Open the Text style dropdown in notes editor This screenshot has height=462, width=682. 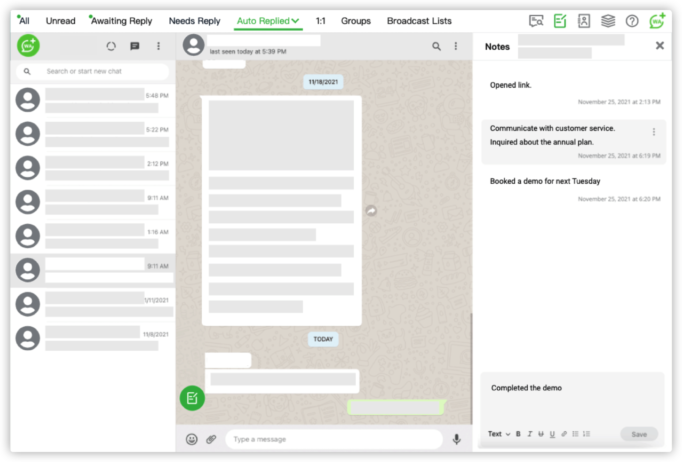tap(498, 434)
